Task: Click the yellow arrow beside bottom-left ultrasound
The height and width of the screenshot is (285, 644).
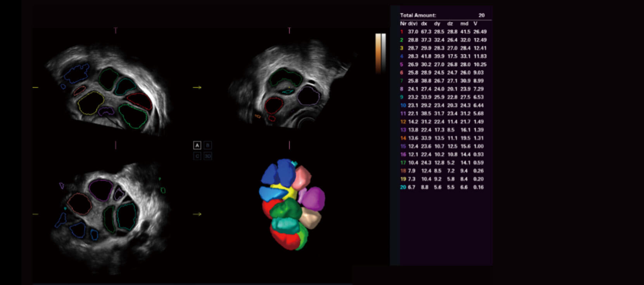Action: coord(197,214)
